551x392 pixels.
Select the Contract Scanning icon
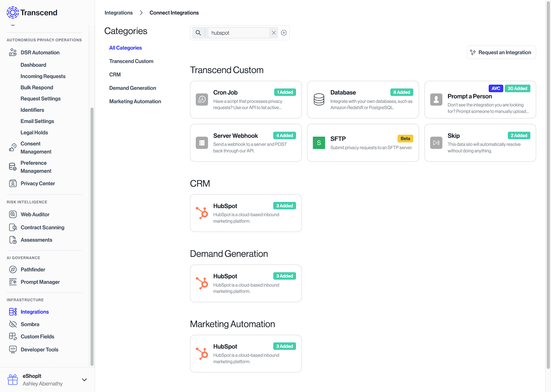click(13, 227)
